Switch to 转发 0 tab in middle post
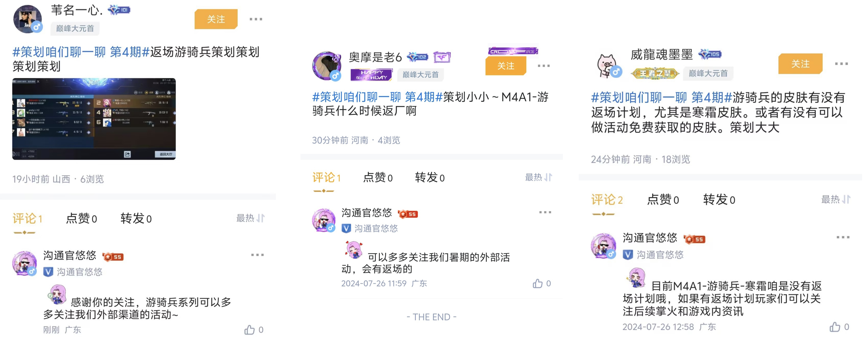Image resolution: width=868 pixels, height=338 pixels. click(430, 177)
